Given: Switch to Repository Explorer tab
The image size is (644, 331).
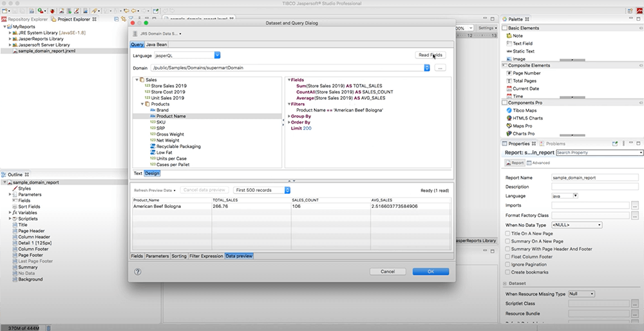Looking at the screenshot, I should tap(24, 19).
